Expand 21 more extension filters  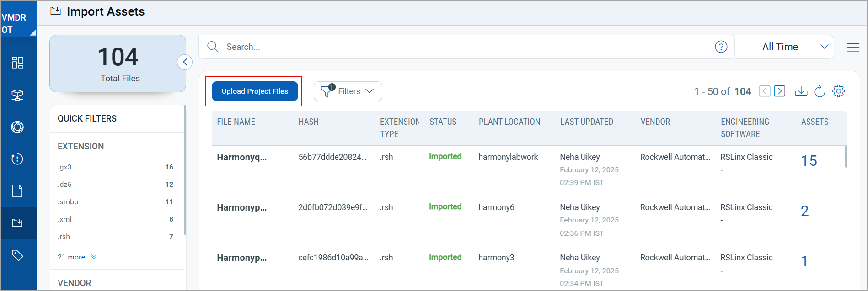pos(77,257)
